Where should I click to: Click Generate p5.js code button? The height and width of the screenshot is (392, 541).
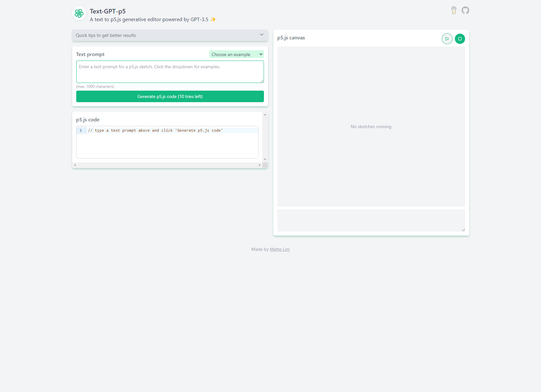point(170,96)
